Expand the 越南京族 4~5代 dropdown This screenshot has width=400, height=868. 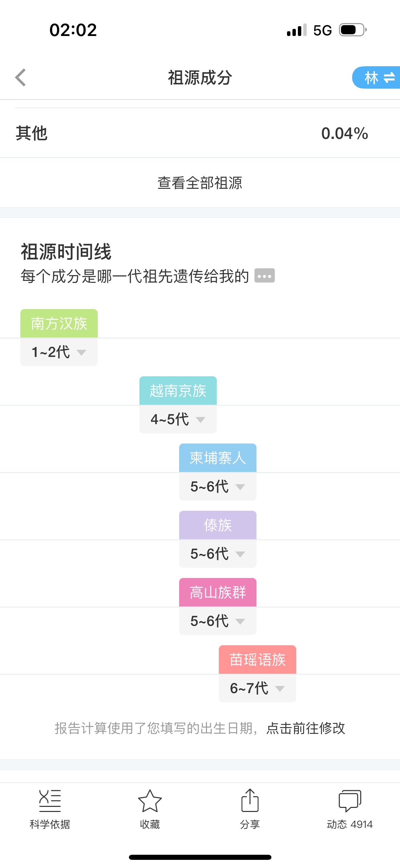click(x=178, y=419)
